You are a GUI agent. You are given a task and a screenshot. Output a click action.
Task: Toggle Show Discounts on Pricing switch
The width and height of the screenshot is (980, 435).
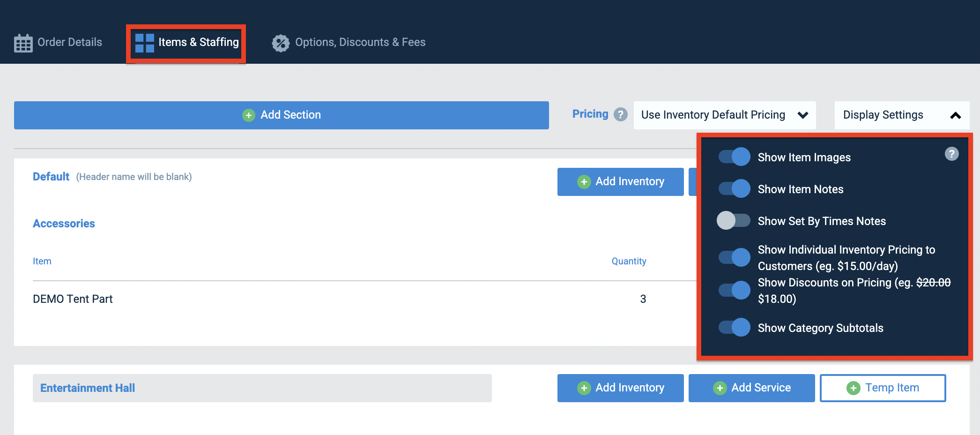734,290
